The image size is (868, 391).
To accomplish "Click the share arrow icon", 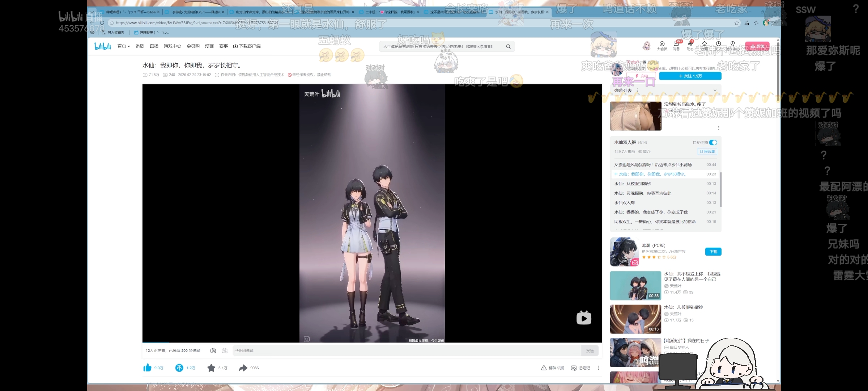I will (x=243, y=368).
